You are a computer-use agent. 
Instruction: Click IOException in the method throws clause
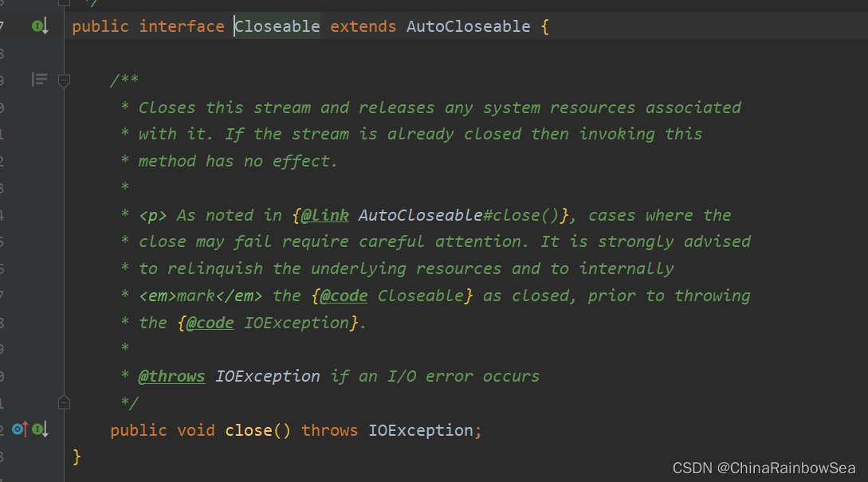click(x=420, y=430)
